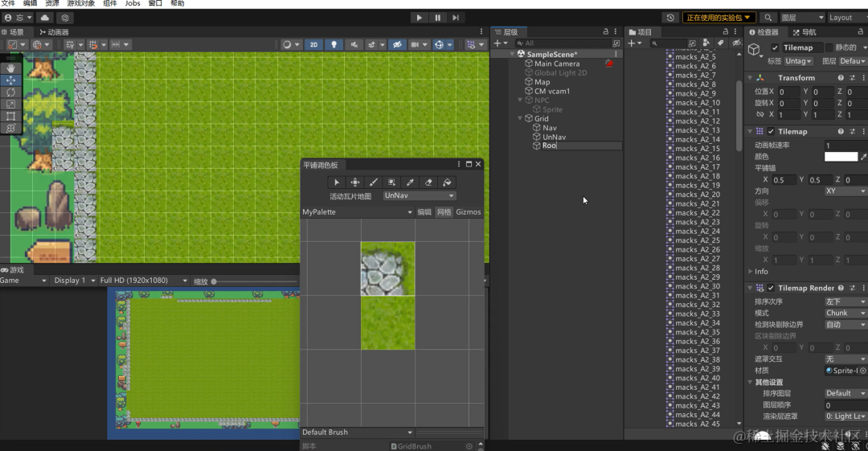Select the tile picker eyedropper tool
The width and height of the screenshot is (868, 451).
410,182
